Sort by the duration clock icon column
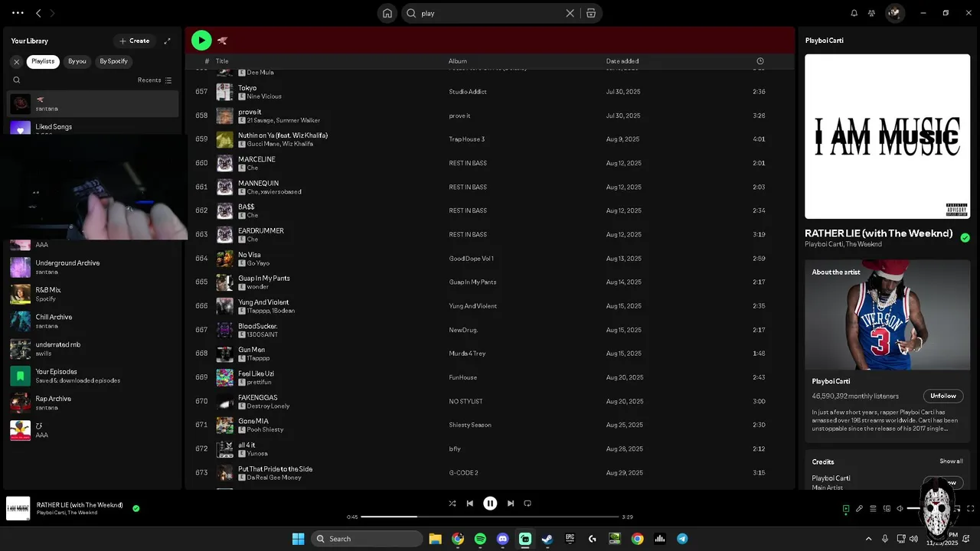Viewport: 980px width, 551px height. pyautogui.click(x=760, y=61)
